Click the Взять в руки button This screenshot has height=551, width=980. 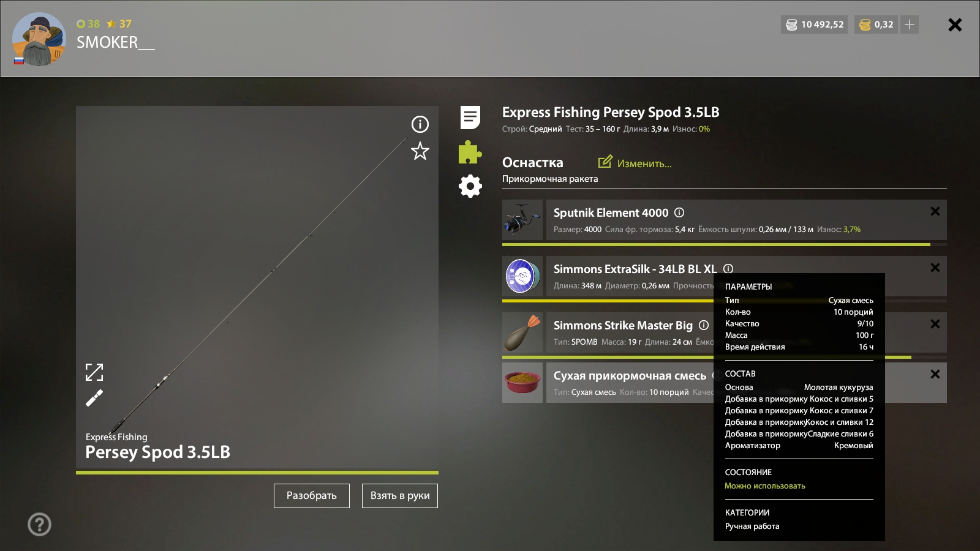400,496
